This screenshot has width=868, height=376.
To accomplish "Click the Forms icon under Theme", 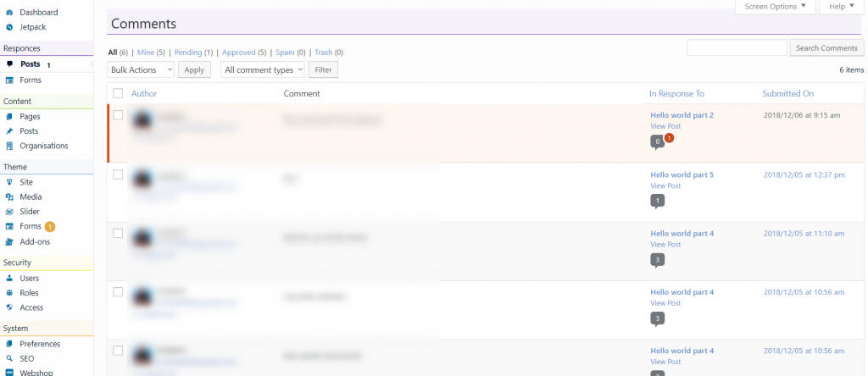I will tap(9, 226).
